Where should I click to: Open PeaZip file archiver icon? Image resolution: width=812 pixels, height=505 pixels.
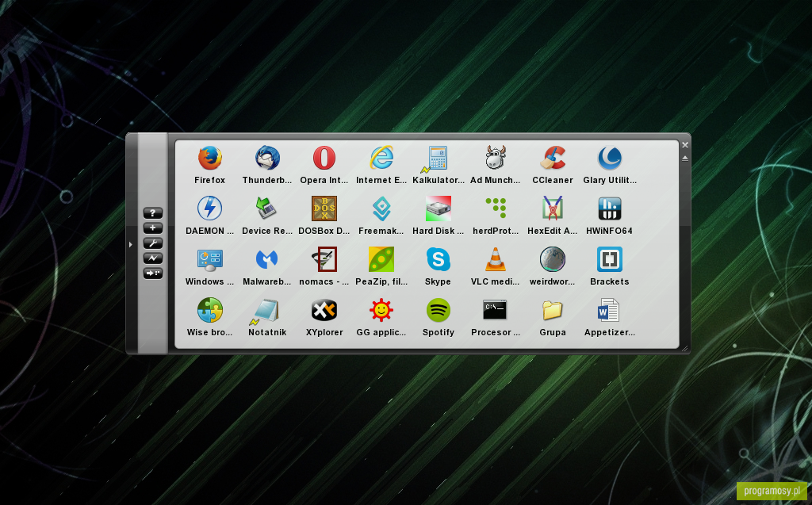(x=381, y=259)
